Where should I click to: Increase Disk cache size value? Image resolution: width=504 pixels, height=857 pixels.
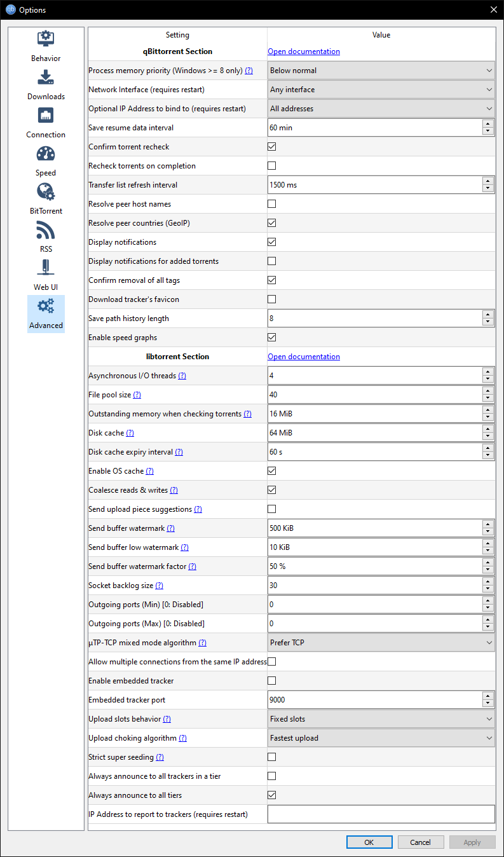pyautogui.click(x=488, y=428)
